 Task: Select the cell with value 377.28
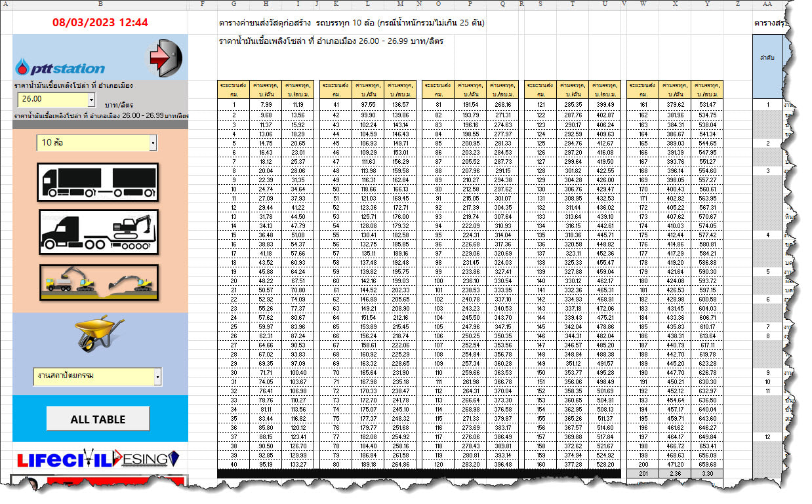[574, 465]
